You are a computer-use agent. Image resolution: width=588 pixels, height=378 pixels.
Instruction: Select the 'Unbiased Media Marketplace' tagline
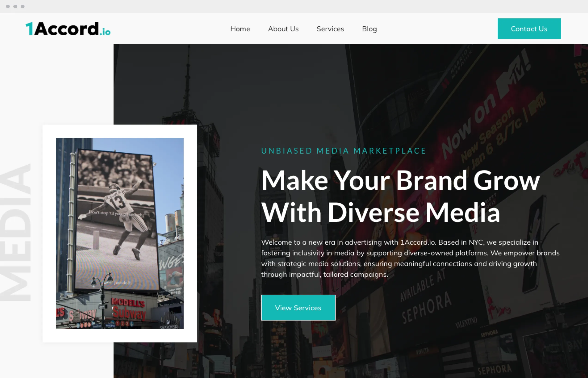click(x=344, y=151)
